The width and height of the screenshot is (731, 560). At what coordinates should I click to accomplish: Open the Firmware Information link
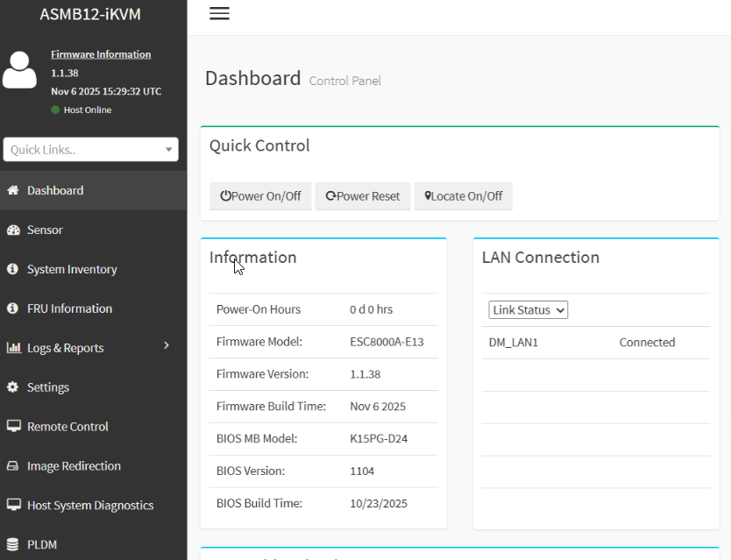pos(101,54)
